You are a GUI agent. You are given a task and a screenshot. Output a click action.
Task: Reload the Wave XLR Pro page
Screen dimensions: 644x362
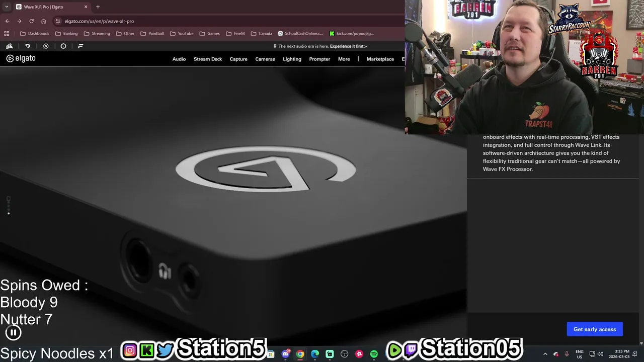click(31, 21)
